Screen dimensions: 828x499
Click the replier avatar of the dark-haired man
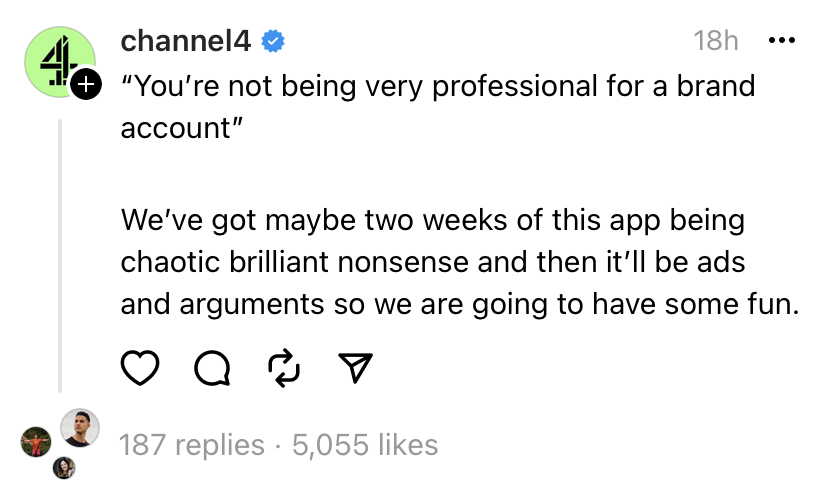pos(80,428)
